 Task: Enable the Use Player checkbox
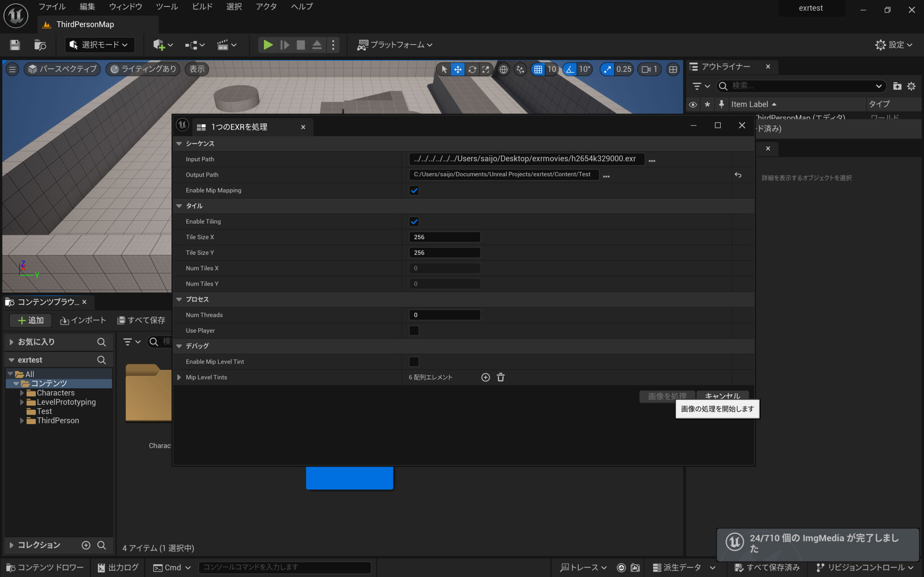[414, 330]
